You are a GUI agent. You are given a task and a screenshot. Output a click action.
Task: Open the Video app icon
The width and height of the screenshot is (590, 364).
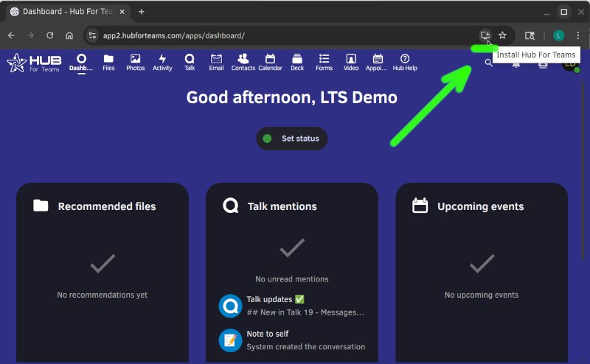pos(351,63)
